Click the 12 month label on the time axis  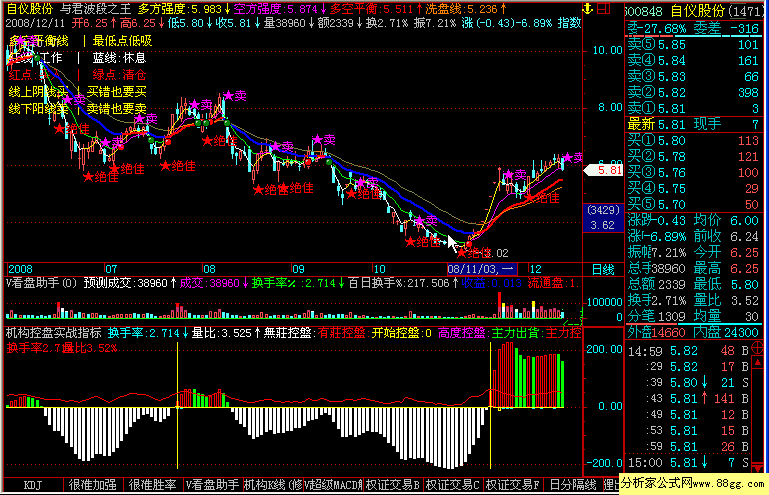pos(536,269)
